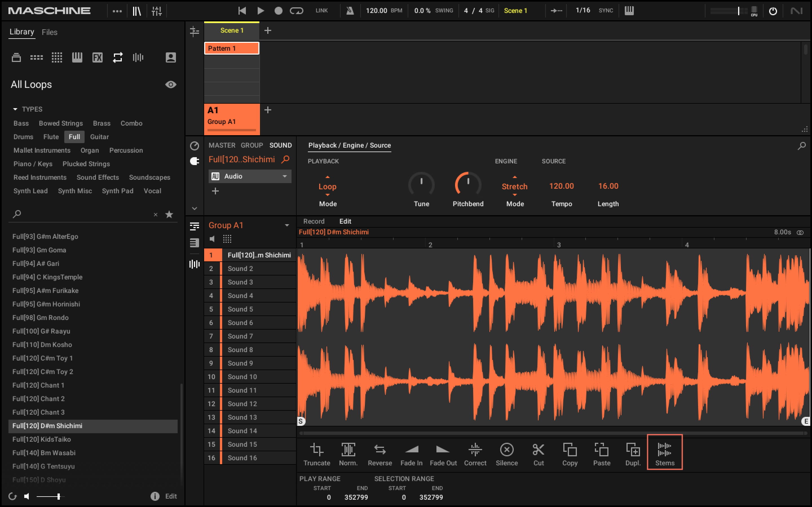
Task: Open the keyboard view icon near the top right
Action: (x=629, y=10)
